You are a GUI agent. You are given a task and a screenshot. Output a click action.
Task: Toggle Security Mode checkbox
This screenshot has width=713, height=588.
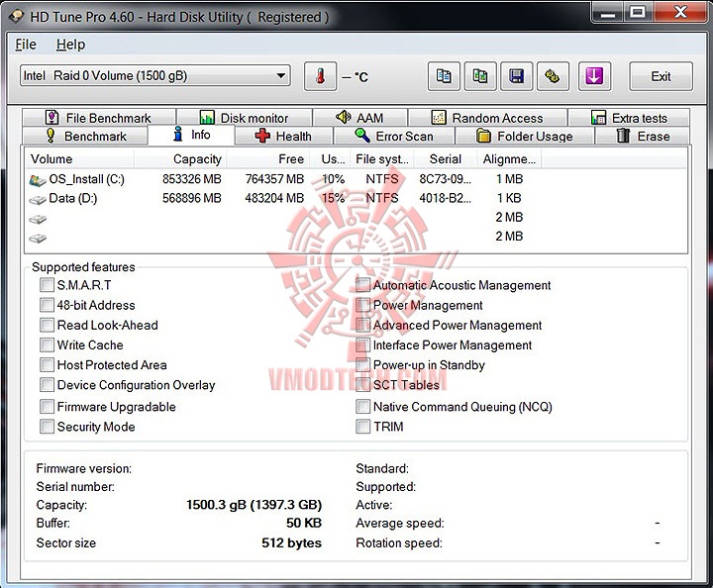click(47, 427)
